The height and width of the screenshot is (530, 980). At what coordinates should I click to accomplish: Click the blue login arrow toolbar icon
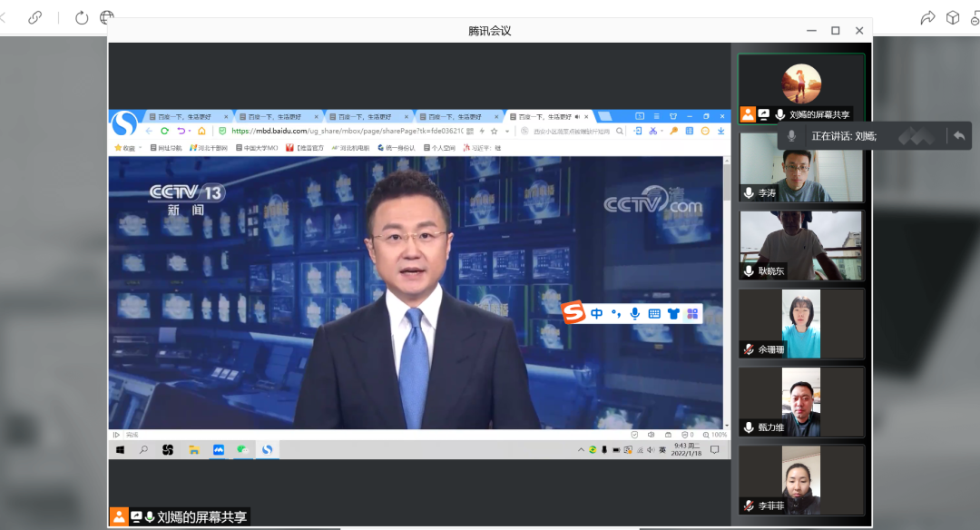(x=638, y=132)
